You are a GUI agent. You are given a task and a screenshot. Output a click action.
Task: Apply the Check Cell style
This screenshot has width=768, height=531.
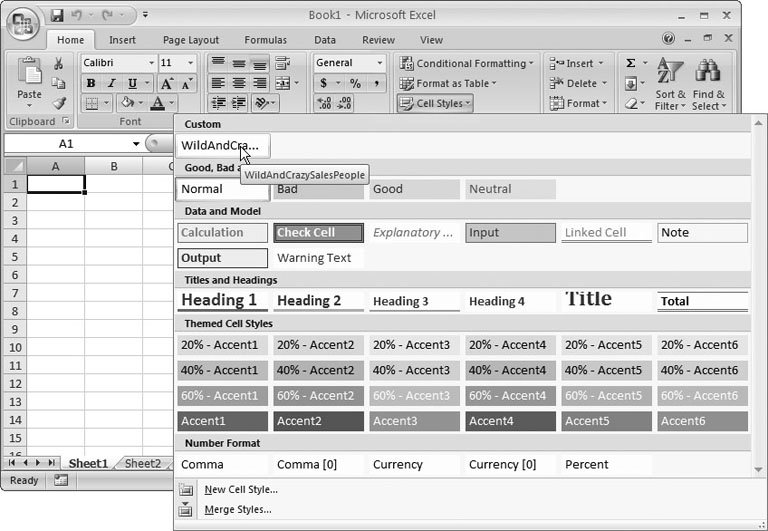pyautogui.click(x=318, y=233)
